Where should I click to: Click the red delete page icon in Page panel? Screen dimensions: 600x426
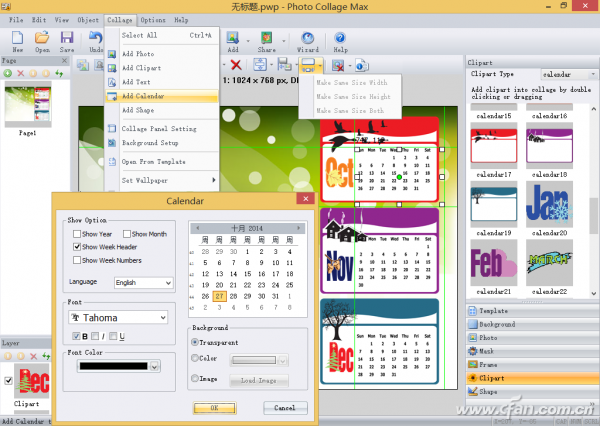[x=21, y=73]
